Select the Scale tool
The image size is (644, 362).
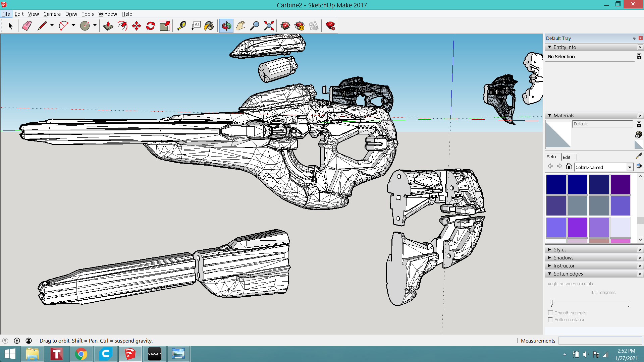coord(165,26)
